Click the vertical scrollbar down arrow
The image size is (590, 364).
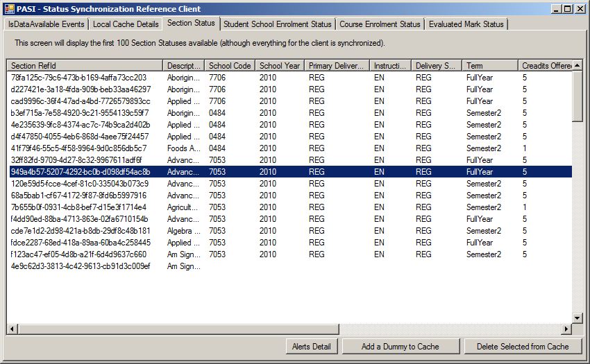pos(578,318)
